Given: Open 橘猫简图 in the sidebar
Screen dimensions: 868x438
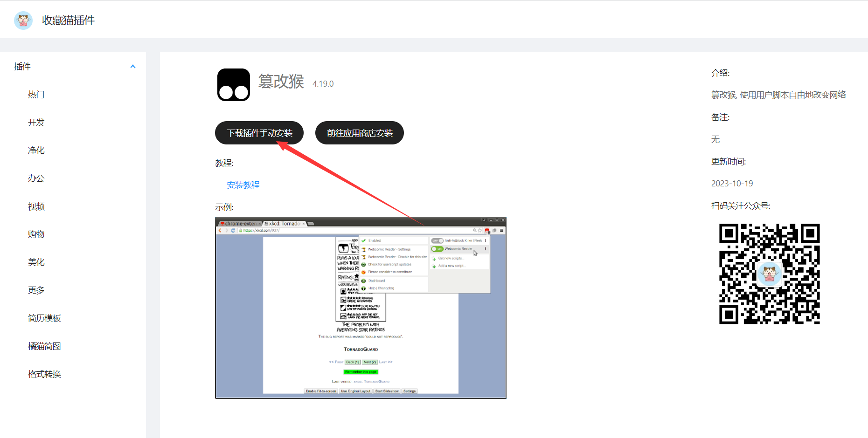Looking at the screenshot, I should click(44, 346).
